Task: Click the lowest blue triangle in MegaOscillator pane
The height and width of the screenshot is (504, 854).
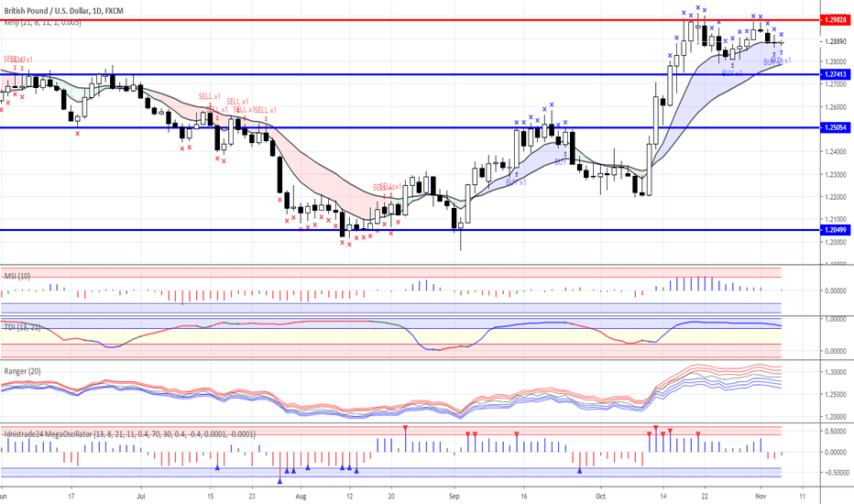Action: 280,480
